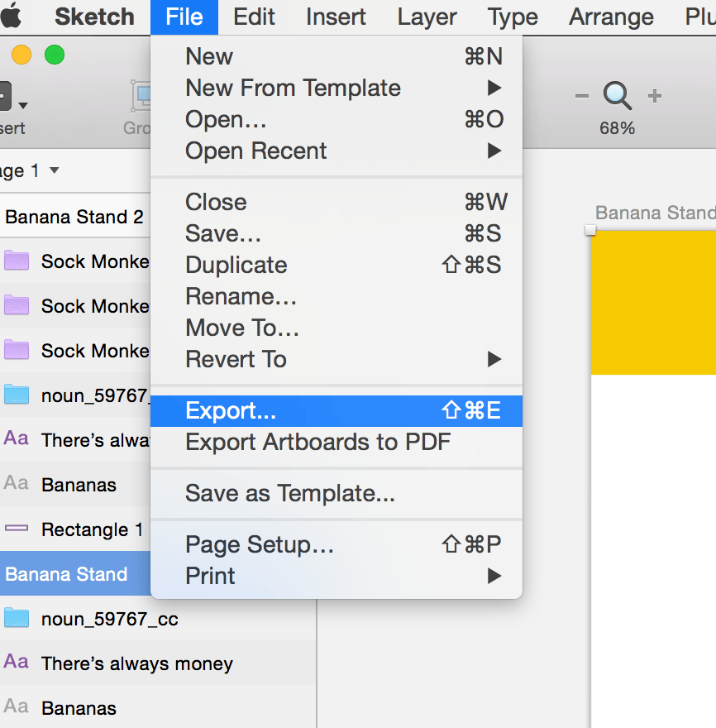
Task: Select There's always money text layer
Action: [x=158, y=663]
